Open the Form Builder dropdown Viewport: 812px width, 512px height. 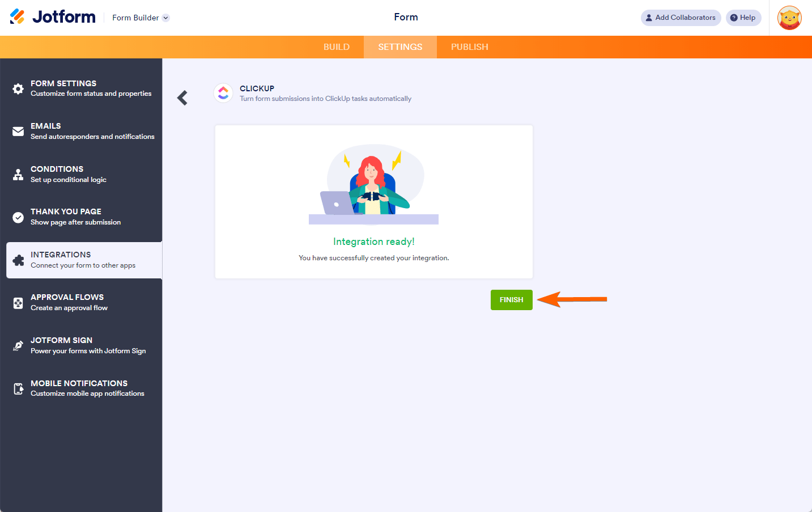click(141, 18)
